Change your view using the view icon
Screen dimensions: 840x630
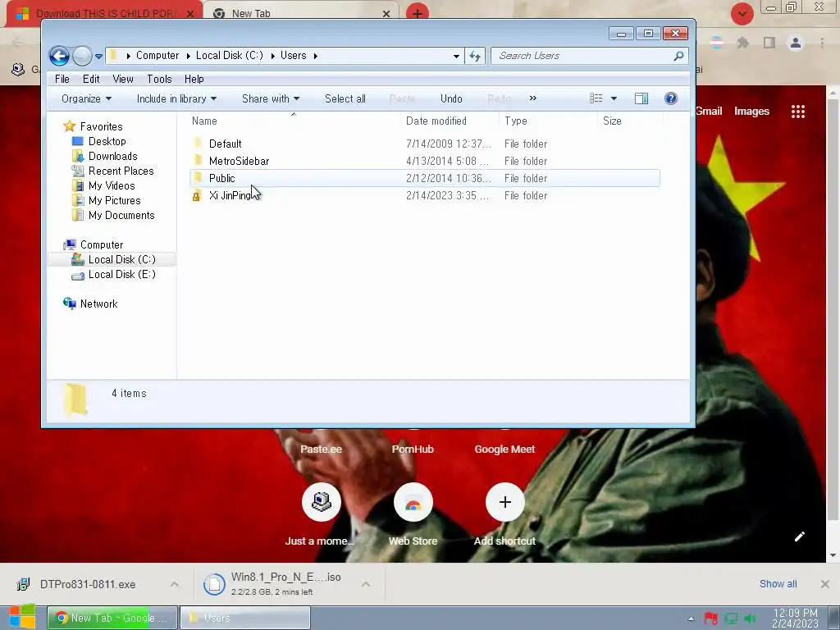(596, 98)
